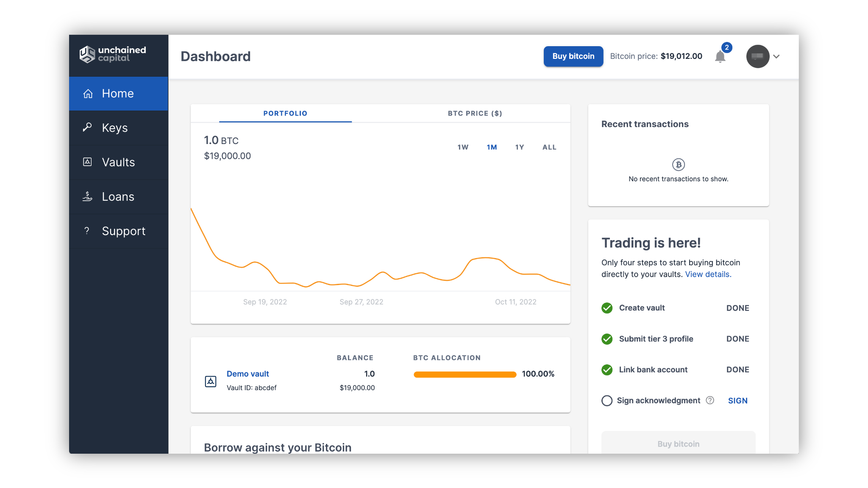
Task: Click the Create vault green checkmark
Action: click(x=607, y=308)
